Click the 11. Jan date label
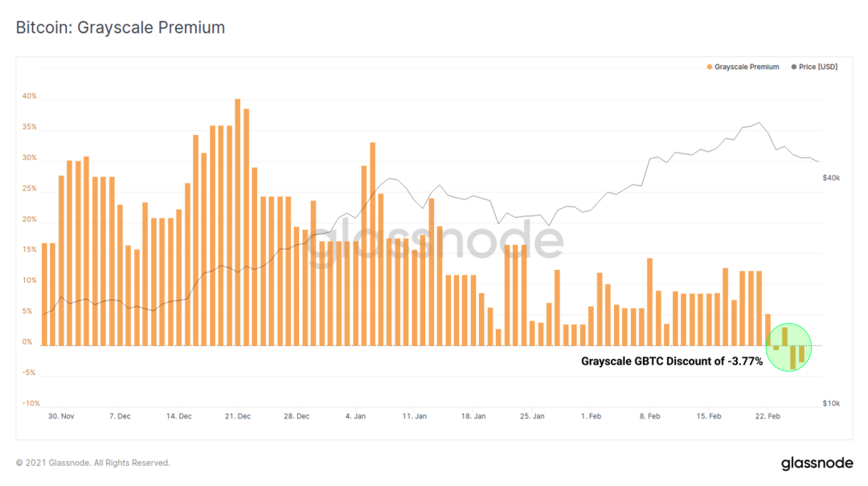The image size is (868, 486). [x=415, y=416]
